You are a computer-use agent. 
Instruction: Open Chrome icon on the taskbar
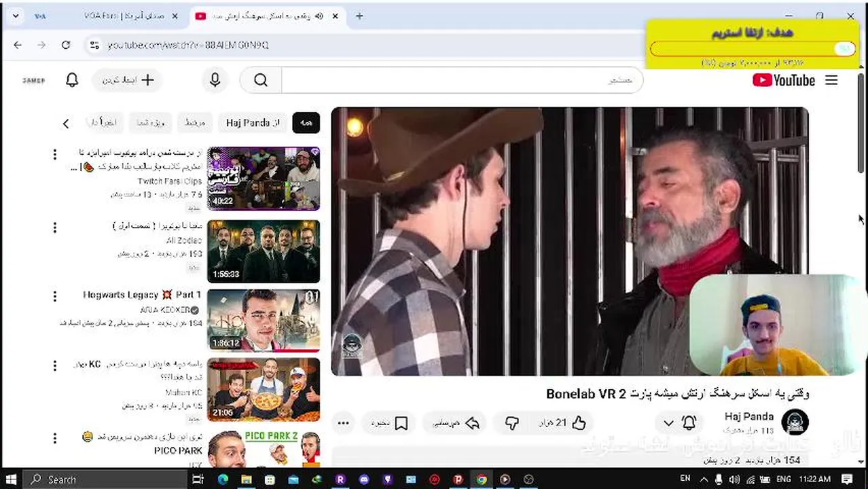(482, 479)
